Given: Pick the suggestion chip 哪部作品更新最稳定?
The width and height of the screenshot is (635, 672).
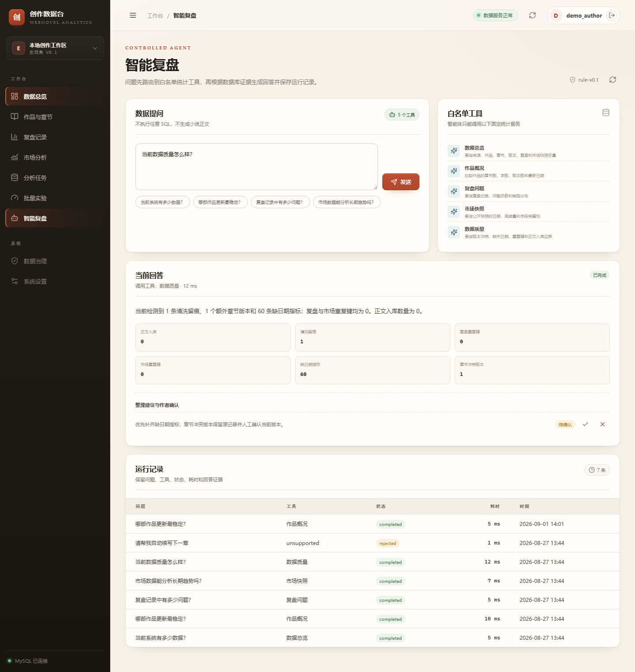Looking at the screenshot, I should [x=220, y=202].
